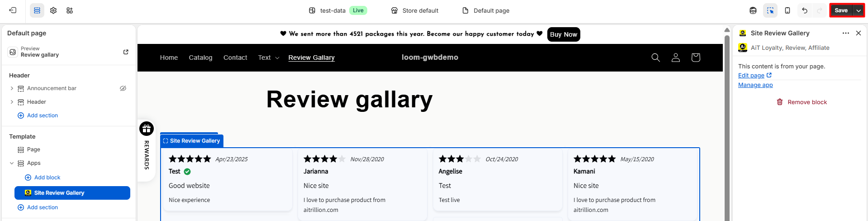Click the undo arrow icon

805,10
